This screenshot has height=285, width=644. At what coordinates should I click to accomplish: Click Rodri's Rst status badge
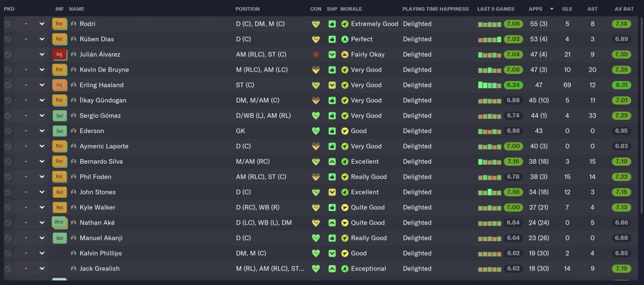click(x=59, y=24)
